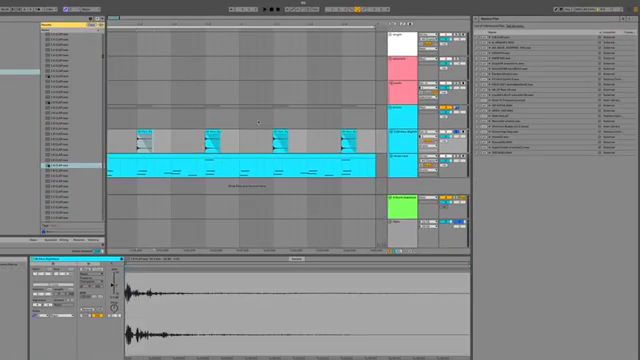
Task: Toggle the MIDI map mode button
Action: [x=578, y=9]
